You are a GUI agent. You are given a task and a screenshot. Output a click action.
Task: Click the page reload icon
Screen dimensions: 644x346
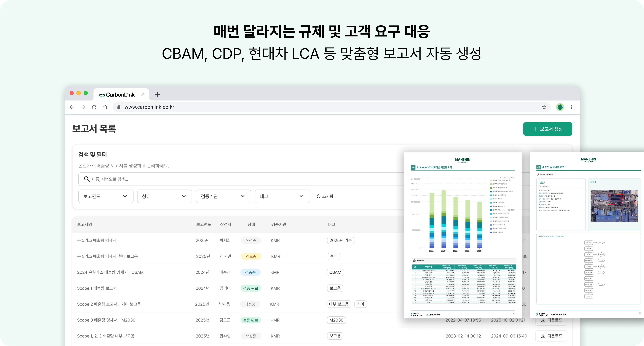click(x=94, y=107)
